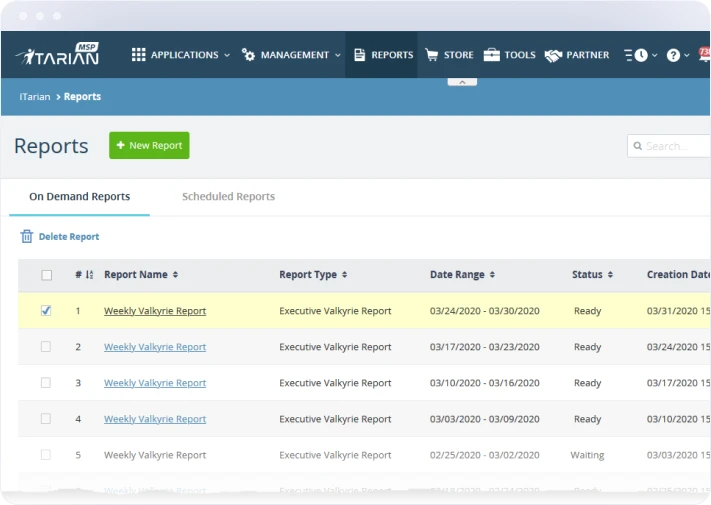Expand the Management dropdown arrow
Screen dimensions: 711x505
[x=338, y=55]
